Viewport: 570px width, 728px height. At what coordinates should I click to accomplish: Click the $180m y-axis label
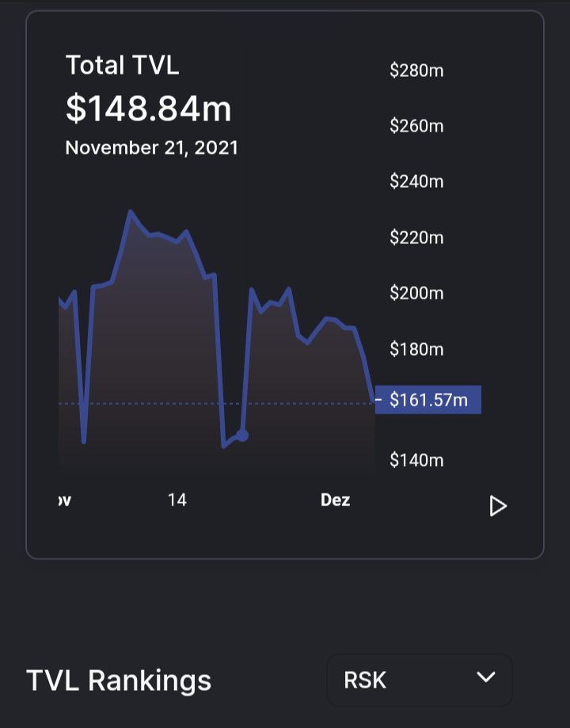416,349
